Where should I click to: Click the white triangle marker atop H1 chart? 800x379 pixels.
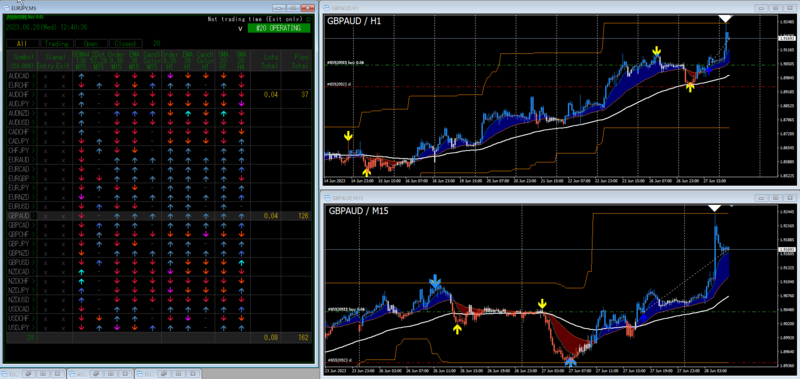[725, 18]
